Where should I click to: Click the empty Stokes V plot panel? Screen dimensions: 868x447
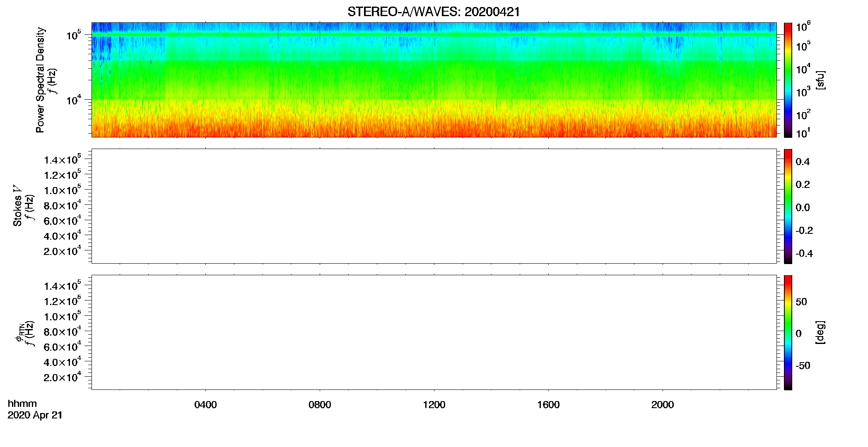(434, 206)
